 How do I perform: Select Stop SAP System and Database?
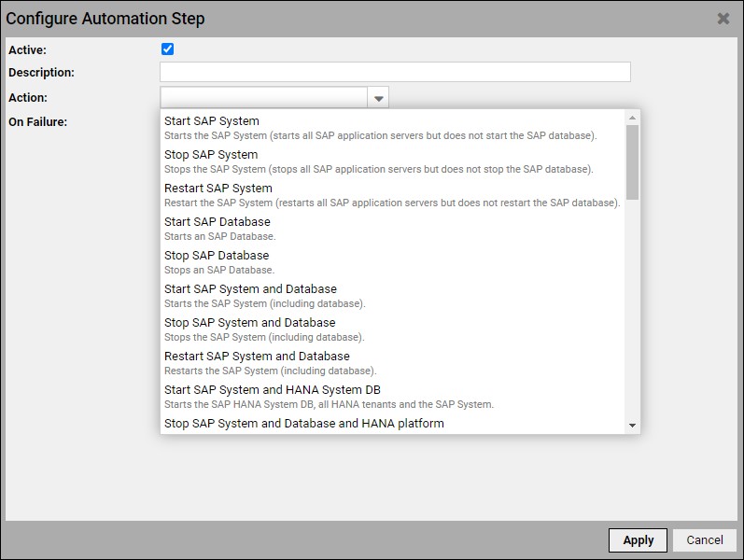tap(393, 329)
